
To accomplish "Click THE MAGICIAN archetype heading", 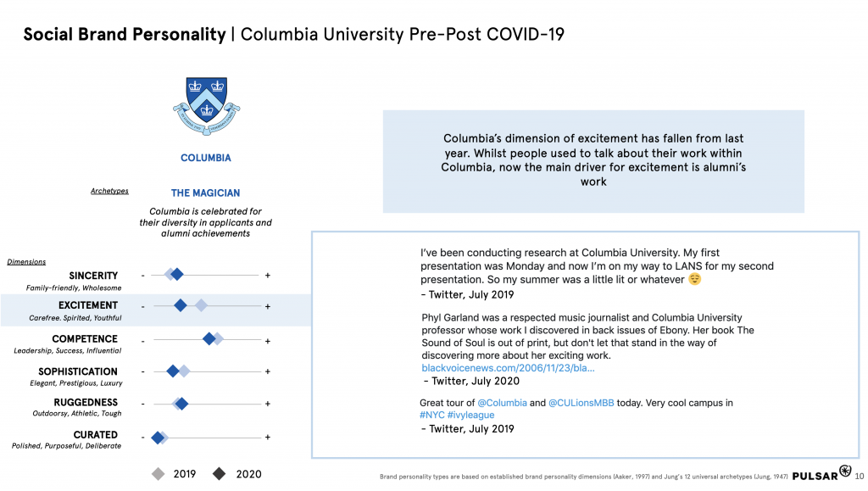I will [x=205, y=193].
